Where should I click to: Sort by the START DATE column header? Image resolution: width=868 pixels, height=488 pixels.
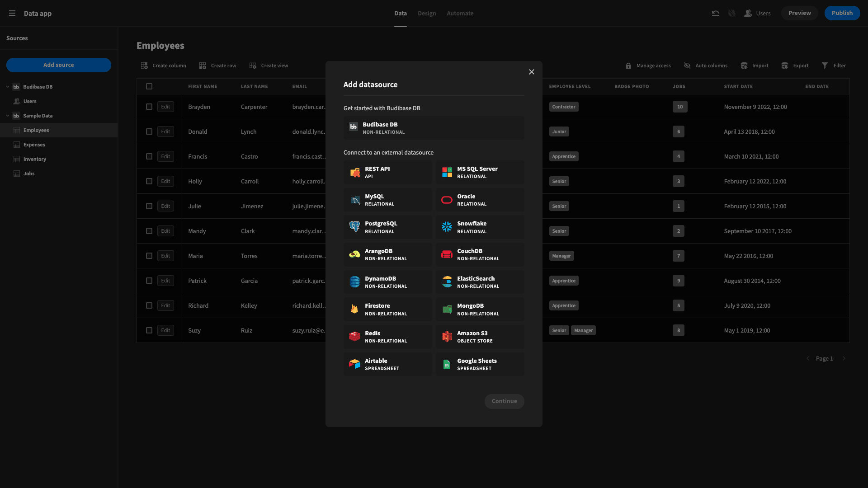click(x=738, y=86)
